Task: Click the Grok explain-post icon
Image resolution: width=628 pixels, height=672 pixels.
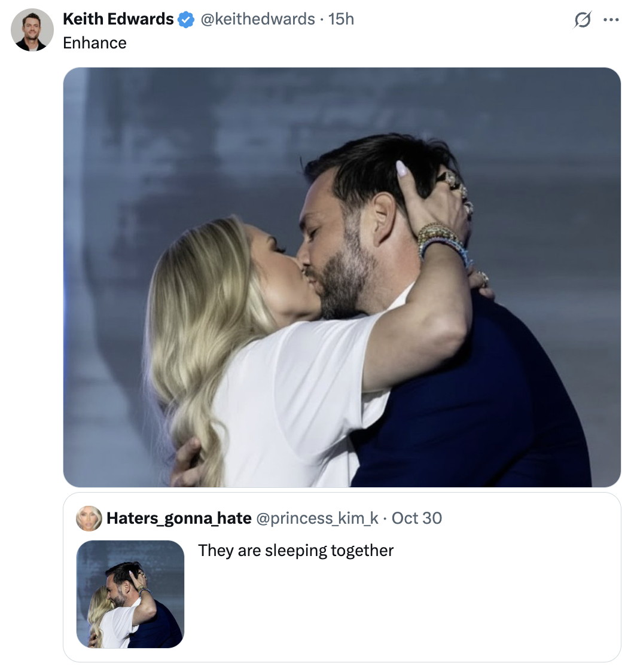Action: click(x=581, y=20)
